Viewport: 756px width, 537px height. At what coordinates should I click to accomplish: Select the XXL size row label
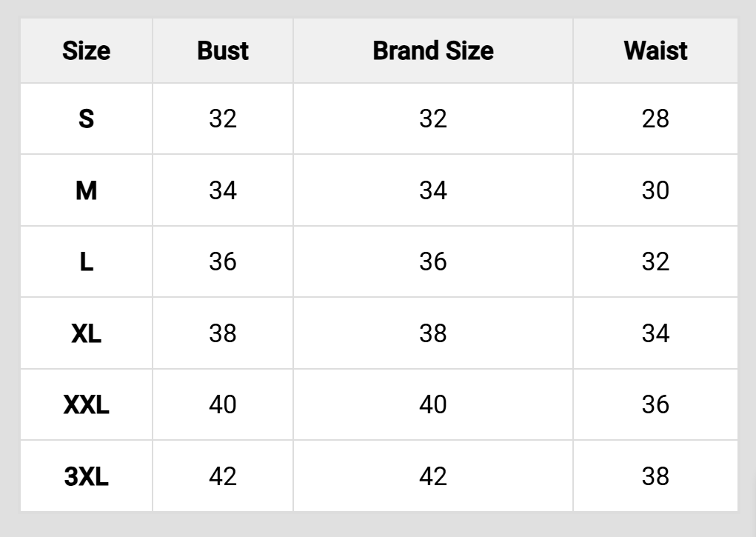click(x=86, y=404)
